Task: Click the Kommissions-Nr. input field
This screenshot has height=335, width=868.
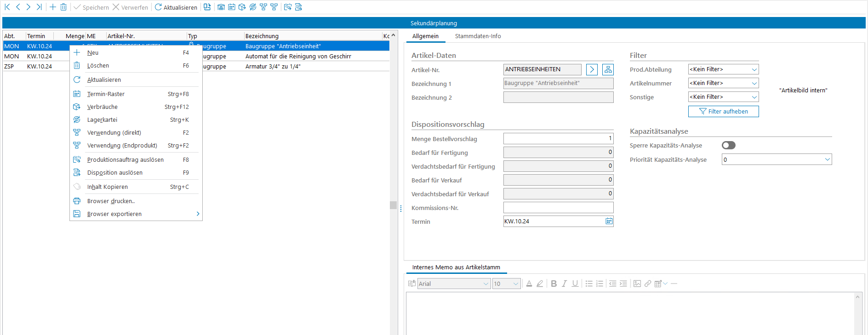Action: [x=558, y=208]
